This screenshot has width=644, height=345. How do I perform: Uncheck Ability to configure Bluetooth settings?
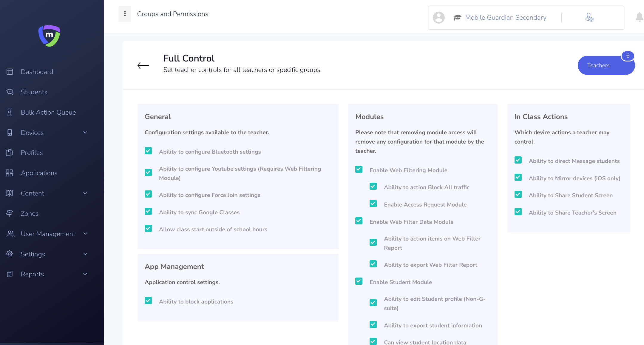pos(148,151)
